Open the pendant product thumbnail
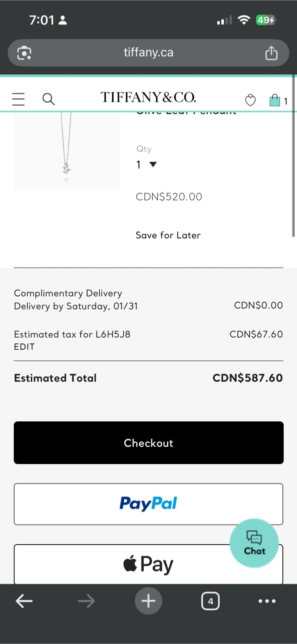Viewport: 297px width, 644px height. click(67, 150)
